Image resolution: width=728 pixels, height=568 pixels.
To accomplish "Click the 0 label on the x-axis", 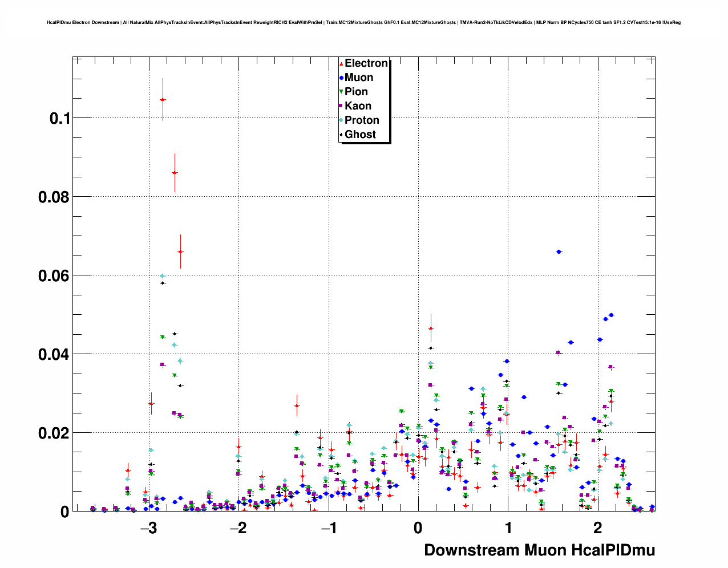I will (x=418, y=528).
